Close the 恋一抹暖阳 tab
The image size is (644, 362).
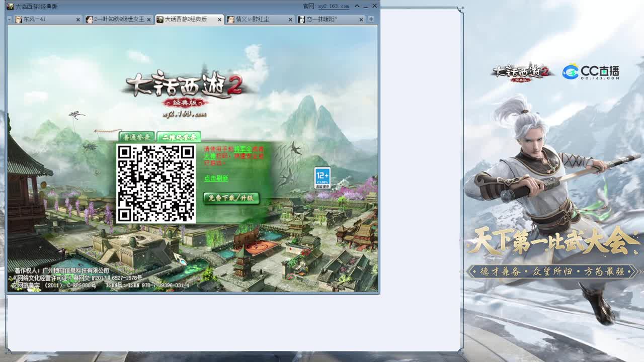pyautogui.click(x=361, y=20)
